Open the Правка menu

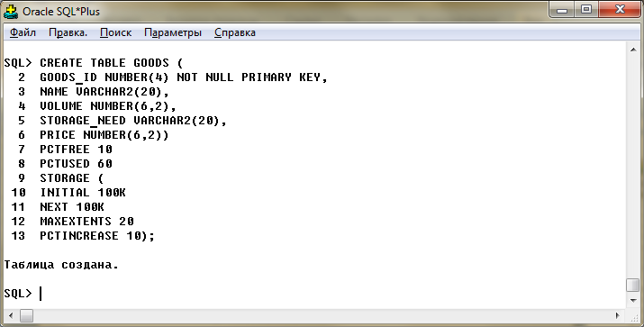pyautogui.click(x=68, y=32)
